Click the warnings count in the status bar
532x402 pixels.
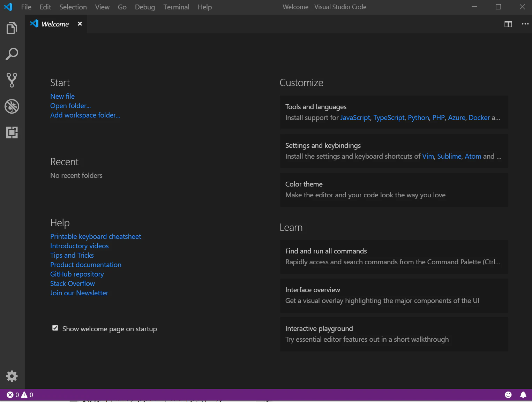coord(27,395)
